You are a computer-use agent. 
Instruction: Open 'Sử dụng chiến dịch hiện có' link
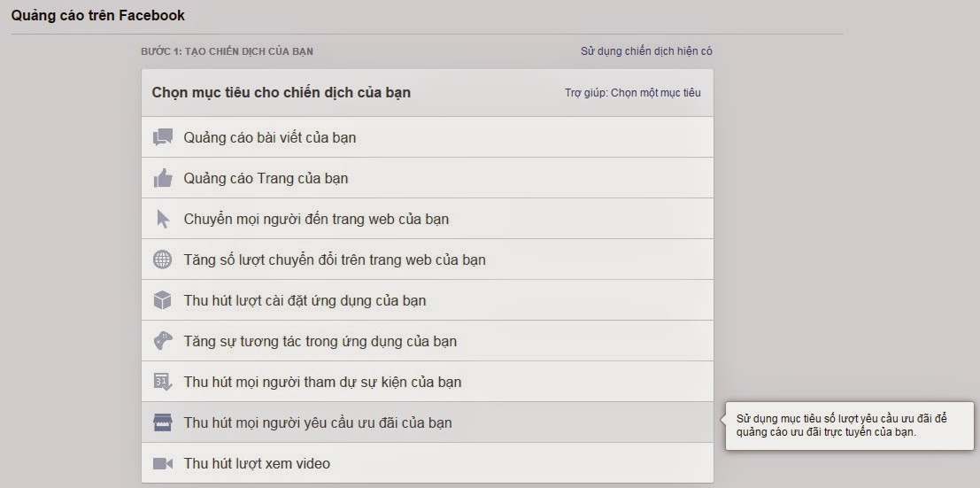(x=646, y=51)
